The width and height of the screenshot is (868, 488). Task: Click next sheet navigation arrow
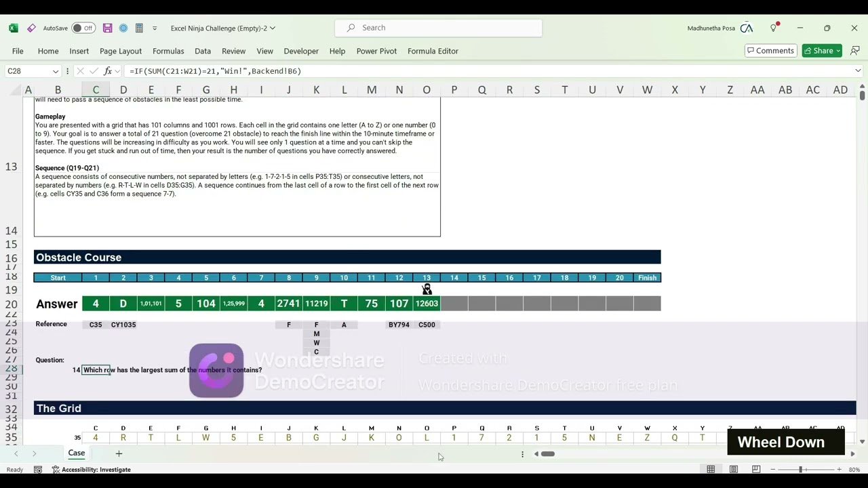[34, 453]
